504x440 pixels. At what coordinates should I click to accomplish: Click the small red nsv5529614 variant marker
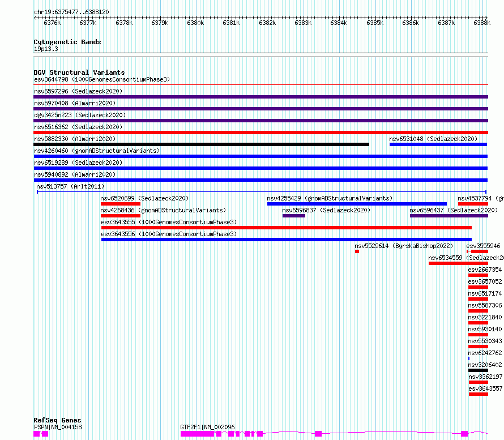(x=357, y=251)
